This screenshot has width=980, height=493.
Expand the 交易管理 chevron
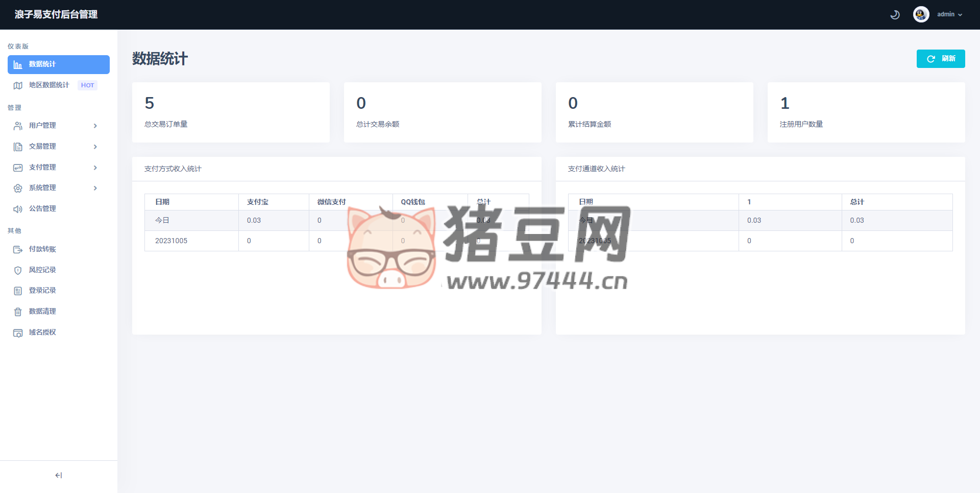(95, 147)
